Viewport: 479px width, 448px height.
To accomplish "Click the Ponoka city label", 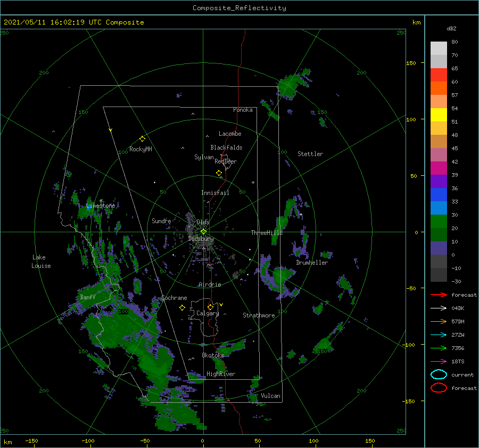I will click(243, 110).
